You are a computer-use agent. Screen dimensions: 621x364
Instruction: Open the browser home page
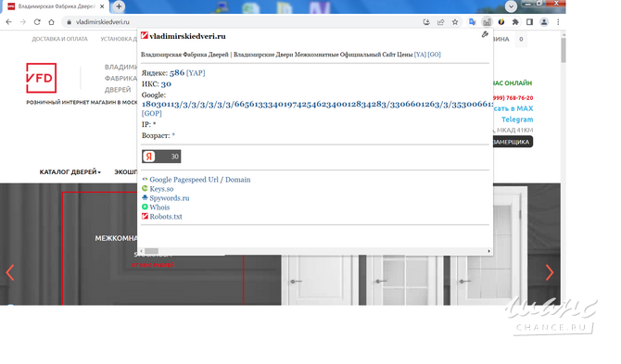[51, 22]
